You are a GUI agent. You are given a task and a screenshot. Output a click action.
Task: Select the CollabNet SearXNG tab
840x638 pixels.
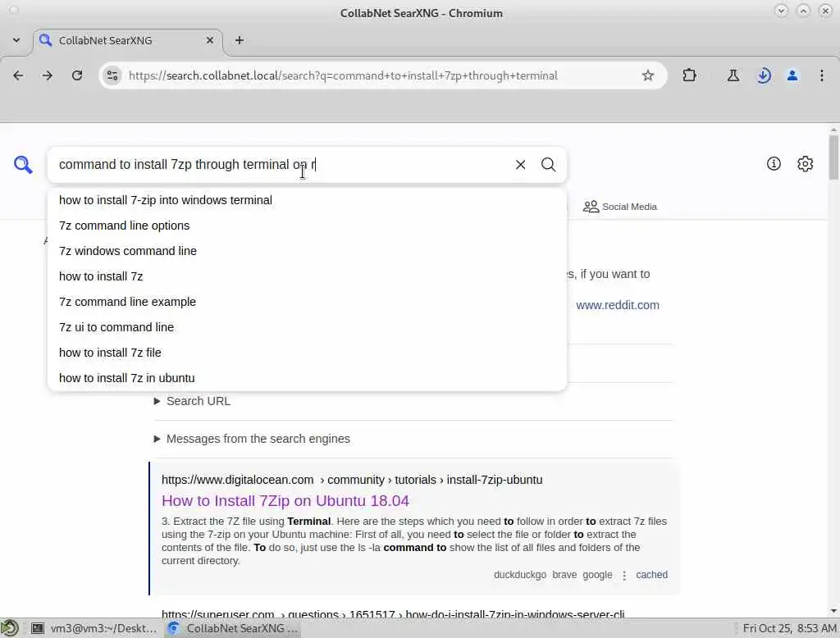(127, 41)
